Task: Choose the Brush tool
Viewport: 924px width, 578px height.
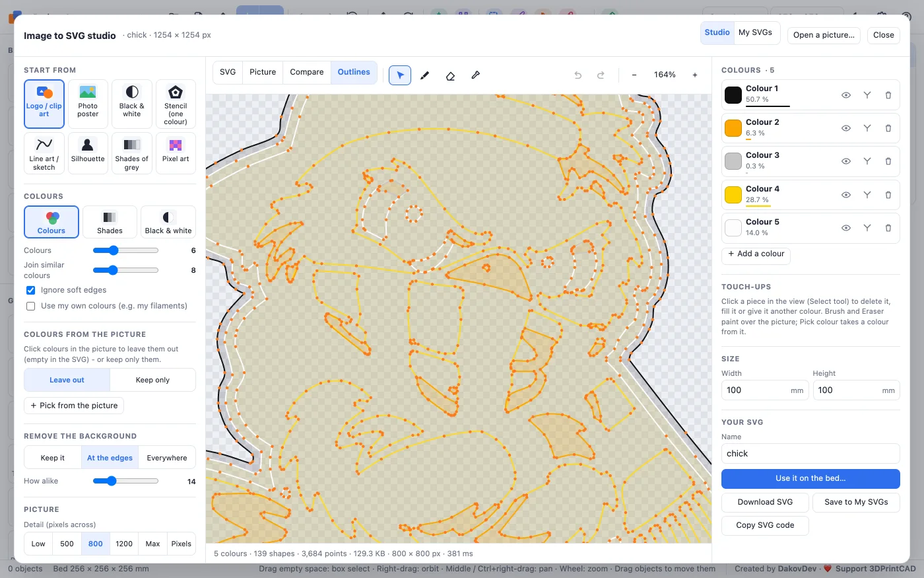Action: tap(425, 75)
